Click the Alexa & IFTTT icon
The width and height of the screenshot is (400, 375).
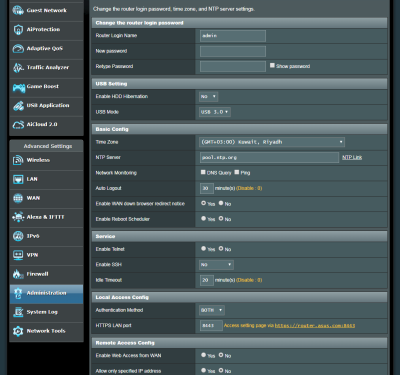(x=18, y=217)
